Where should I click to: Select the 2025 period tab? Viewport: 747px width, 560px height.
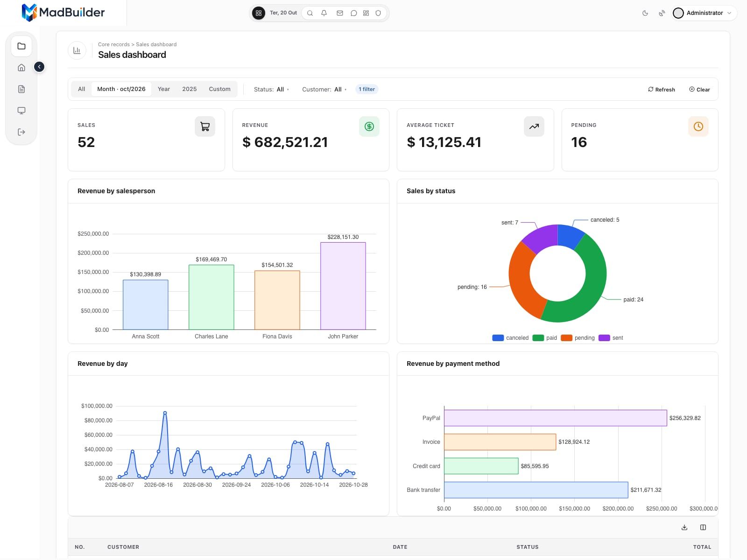(190, 89)
